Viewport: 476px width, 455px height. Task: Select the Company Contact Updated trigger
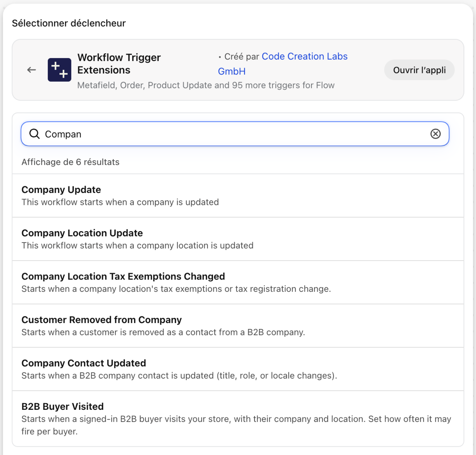238,369
